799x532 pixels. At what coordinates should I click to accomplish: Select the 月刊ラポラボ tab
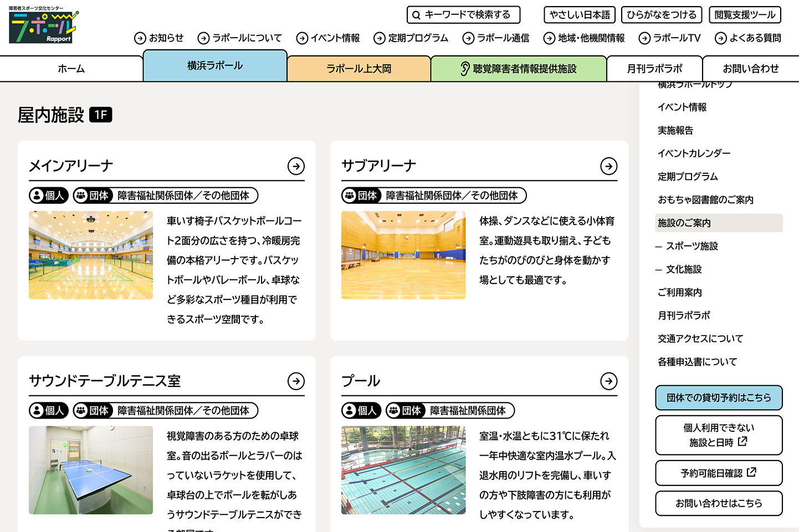pyautogui.click(x=654, y=69)
